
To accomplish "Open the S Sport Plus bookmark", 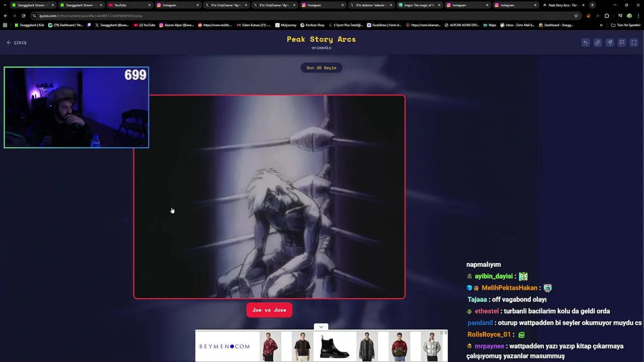I will 346,25.
